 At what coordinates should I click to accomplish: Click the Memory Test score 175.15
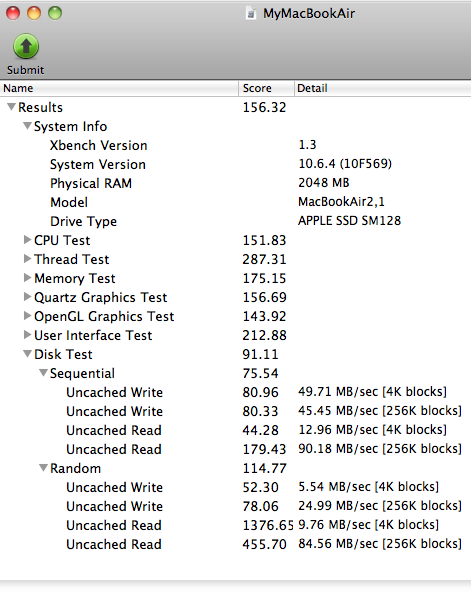264,278
